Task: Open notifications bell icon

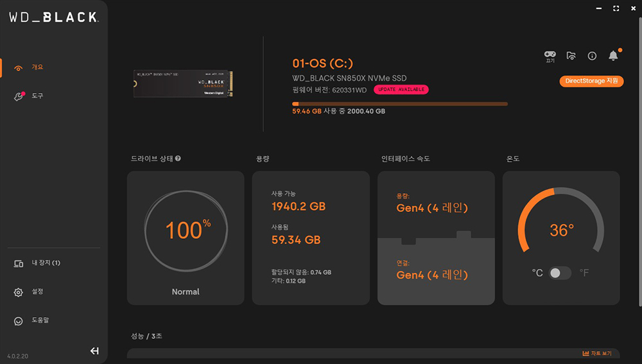Action: coord(613,56)
